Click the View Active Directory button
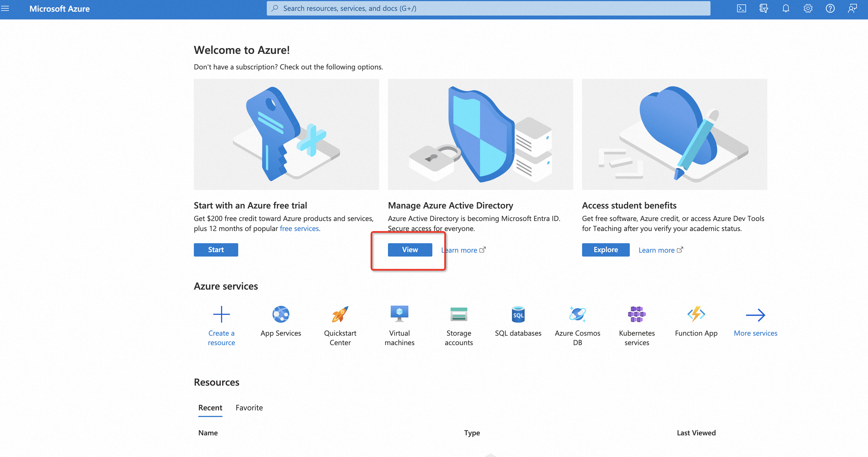Viewport: 868px width, 457px height. 410,250
